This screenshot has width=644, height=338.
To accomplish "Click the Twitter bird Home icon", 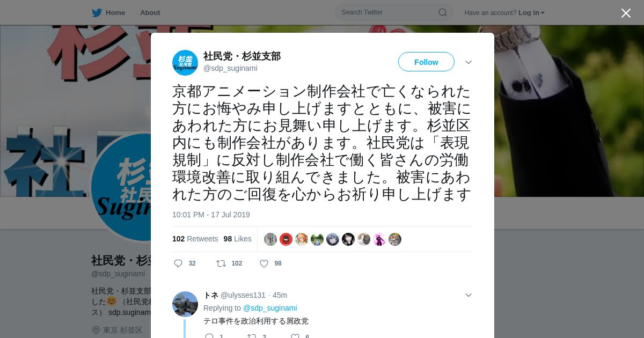I will 97,13.
